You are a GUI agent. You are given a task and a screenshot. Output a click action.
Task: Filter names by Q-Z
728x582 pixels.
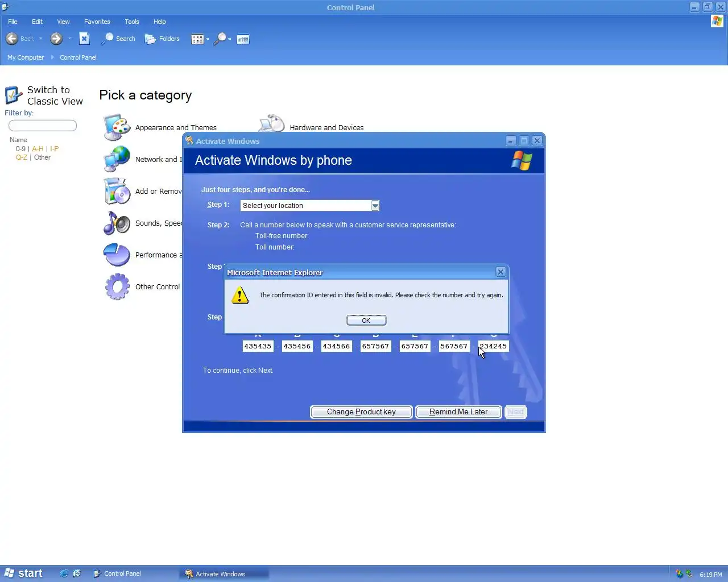(x=22, y=157)
